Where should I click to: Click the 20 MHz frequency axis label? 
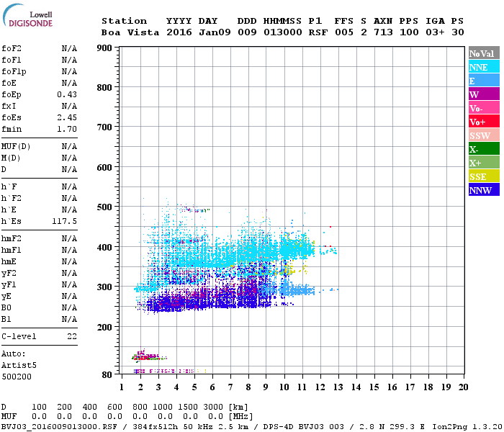[x=463, y=387]
